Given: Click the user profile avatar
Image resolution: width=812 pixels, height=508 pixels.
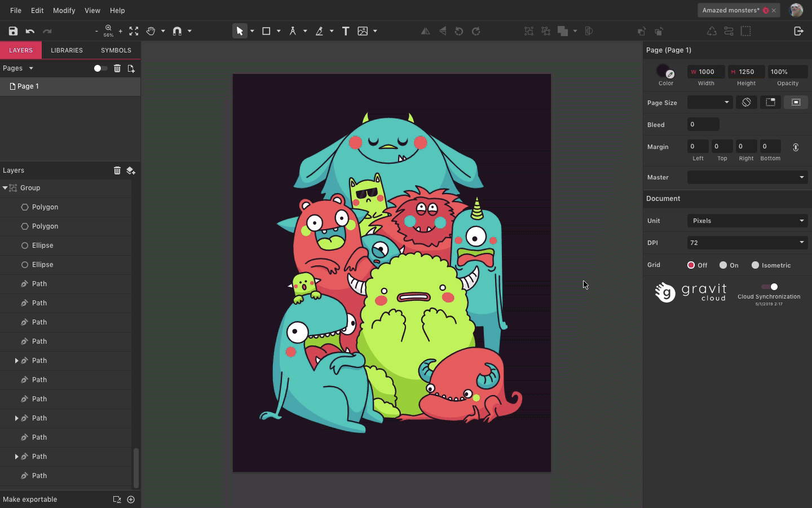Looking at the screenshot, I should pyautogui.click(x=796, y=10).
